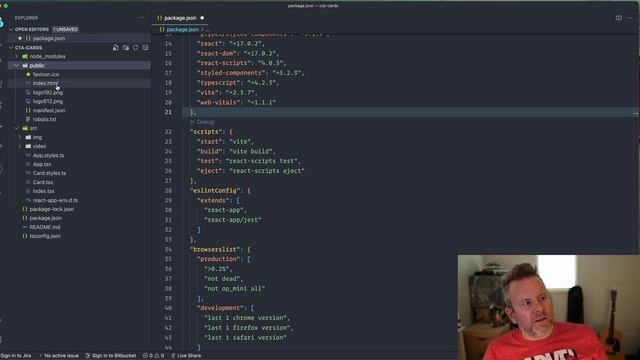Click Sign in to Jira in status bar
The height and width of the screenshot is (360, 640).
click(x=16, y=356)
